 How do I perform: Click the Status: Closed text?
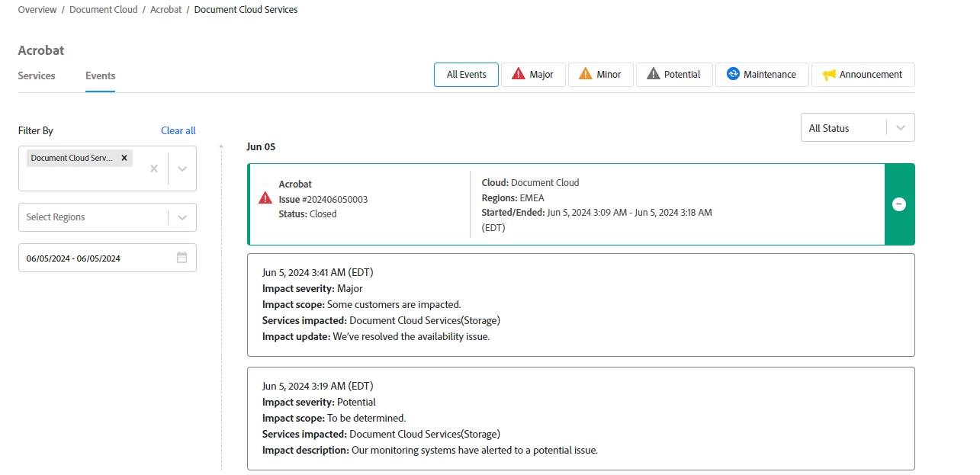[307, 214]
